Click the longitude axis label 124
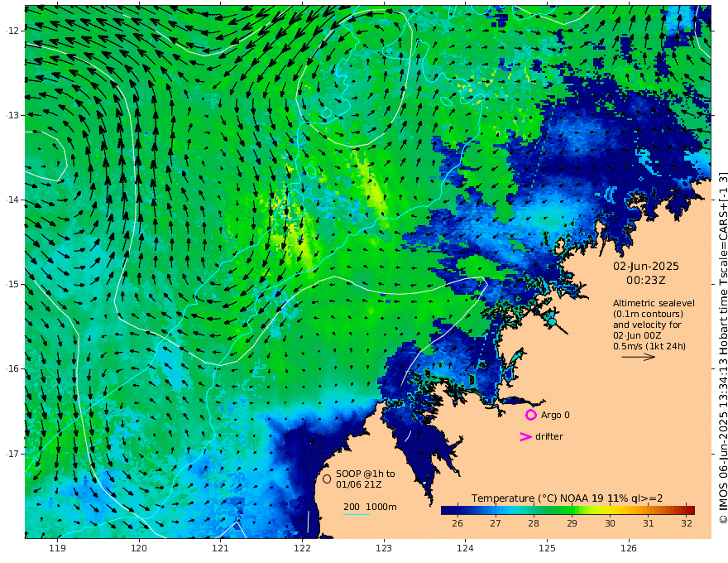The width and height of the screenshot is (728, 563). 466,548
